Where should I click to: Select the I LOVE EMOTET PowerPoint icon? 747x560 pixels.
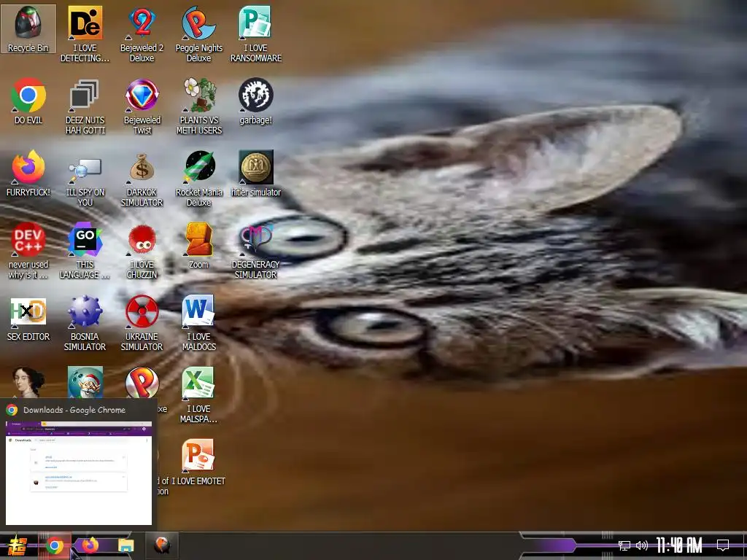point(198,462)
